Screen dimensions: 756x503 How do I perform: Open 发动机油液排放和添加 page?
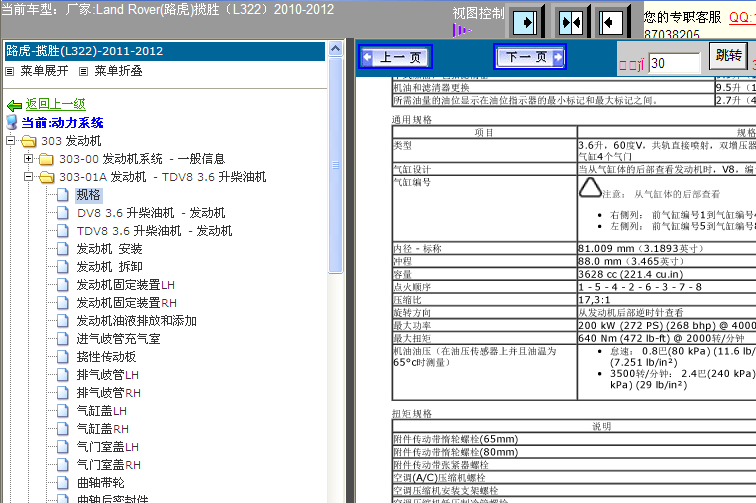point(136,321)
